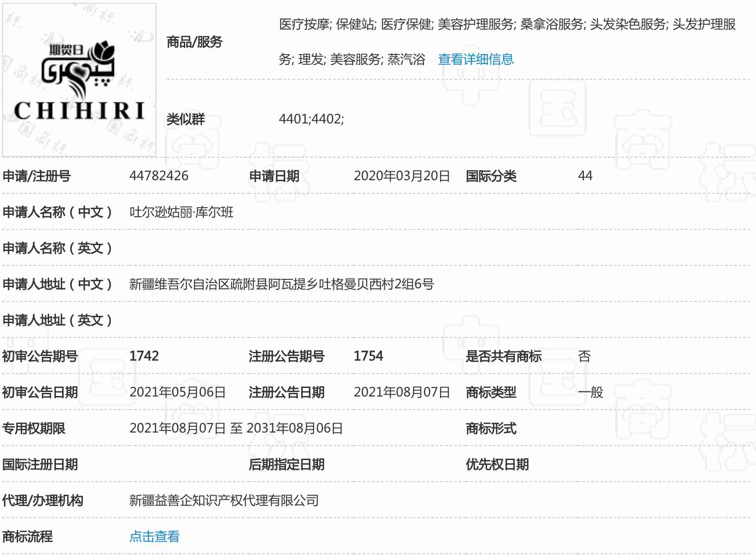Click the exclusive rights period date range
Image resolution: width=756 pixels, height=556 pixels.
click(236, 428)
